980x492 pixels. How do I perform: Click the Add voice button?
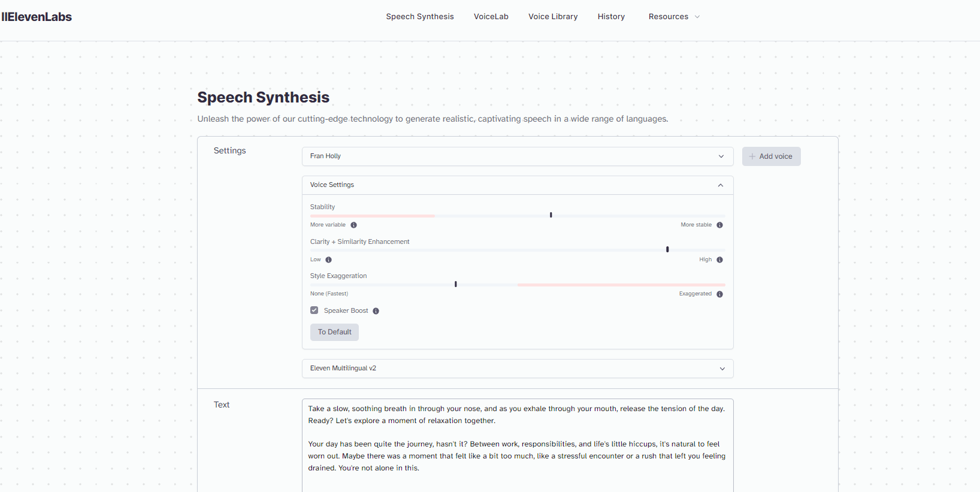coord(771,156)
